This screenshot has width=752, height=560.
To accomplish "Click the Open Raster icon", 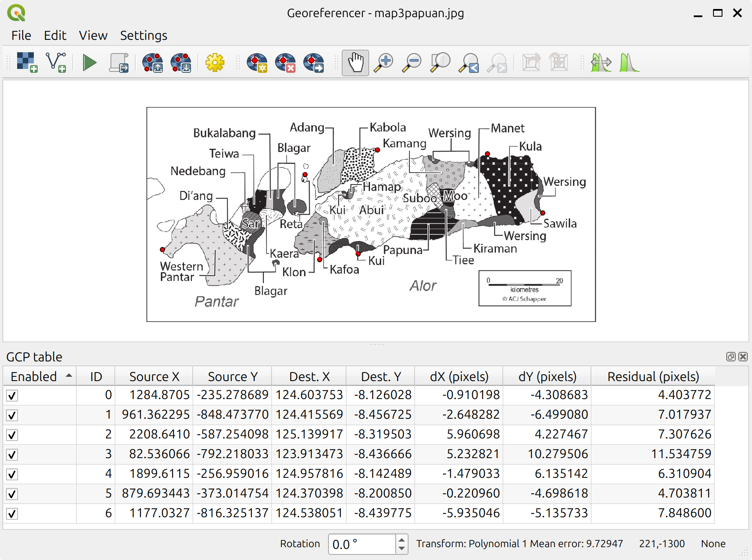I will [x=27, y=63].
